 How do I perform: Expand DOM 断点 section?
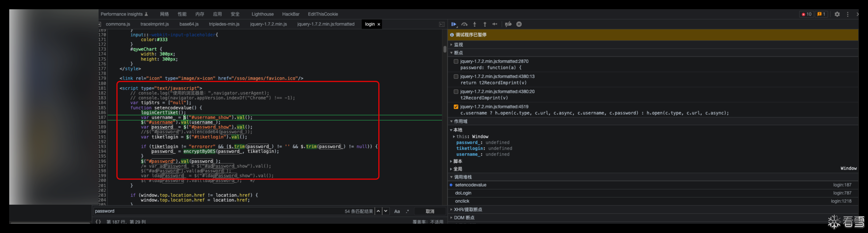[452, 218]
